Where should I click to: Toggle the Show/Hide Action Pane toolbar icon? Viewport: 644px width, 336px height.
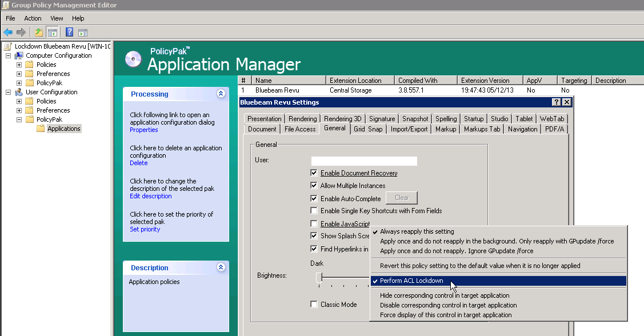click(82, 32)
